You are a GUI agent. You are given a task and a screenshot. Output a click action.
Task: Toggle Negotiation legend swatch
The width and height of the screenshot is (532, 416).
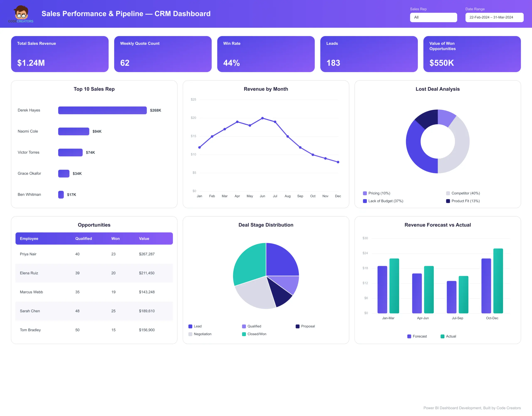click(x=190, y=334)
